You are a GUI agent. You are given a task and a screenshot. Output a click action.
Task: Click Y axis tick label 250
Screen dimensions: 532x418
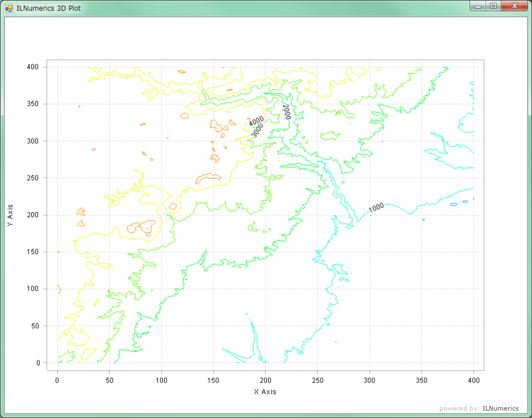click(x=33, y=177)
